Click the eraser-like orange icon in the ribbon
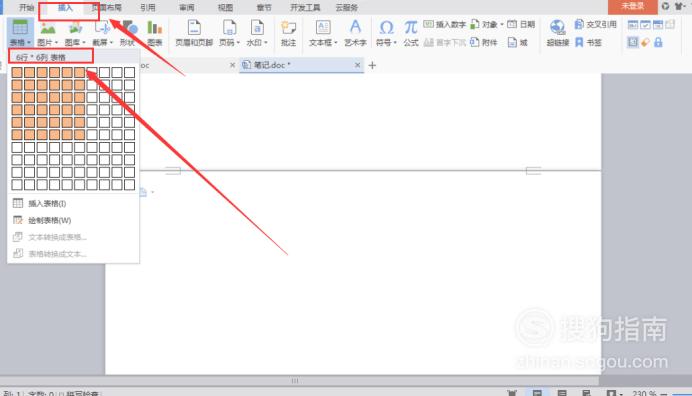 tap(645, 42)
